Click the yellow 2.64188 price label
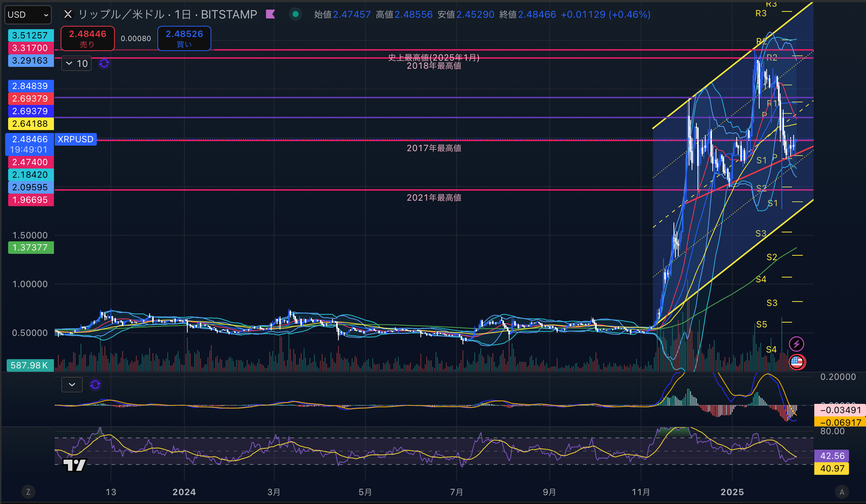866x504 pixels. pyautogui.click(x=31, y=124)
